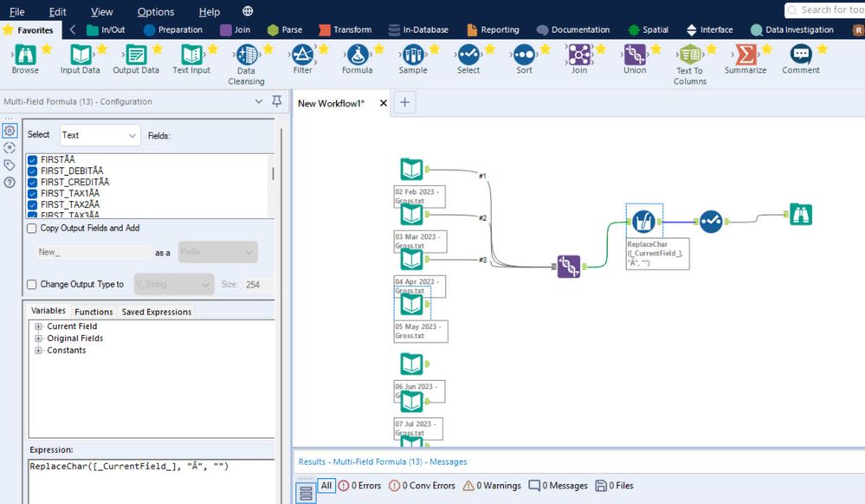Add a new workflow tab
Screen dimensions: 865x504
[x=404, y=102]
